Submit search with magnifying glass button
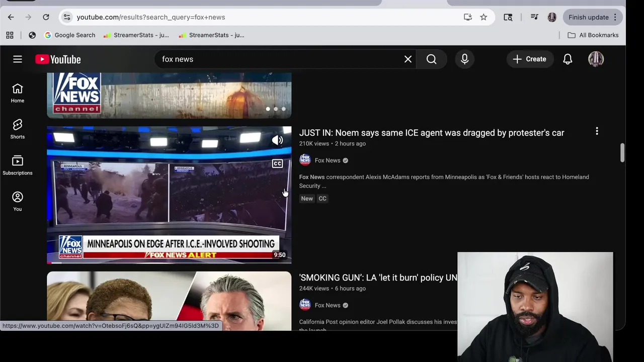644x362 pixels. coord(432,59)
